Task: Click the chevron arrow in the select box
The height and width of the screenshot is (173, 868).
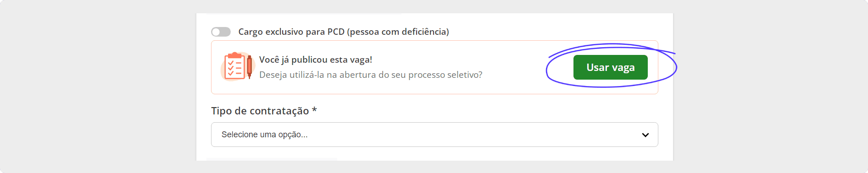Action: pos(645,135)
